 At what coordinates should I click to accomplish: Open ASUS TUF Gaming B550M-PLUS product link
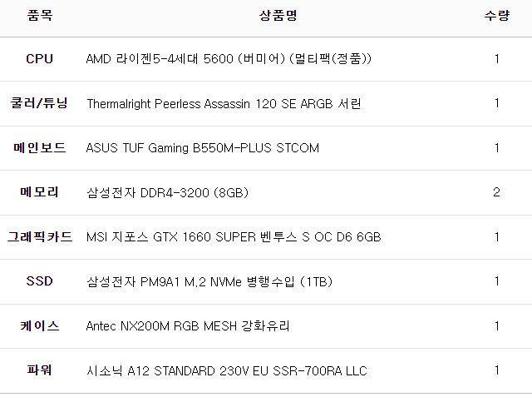tap(202, 148)
